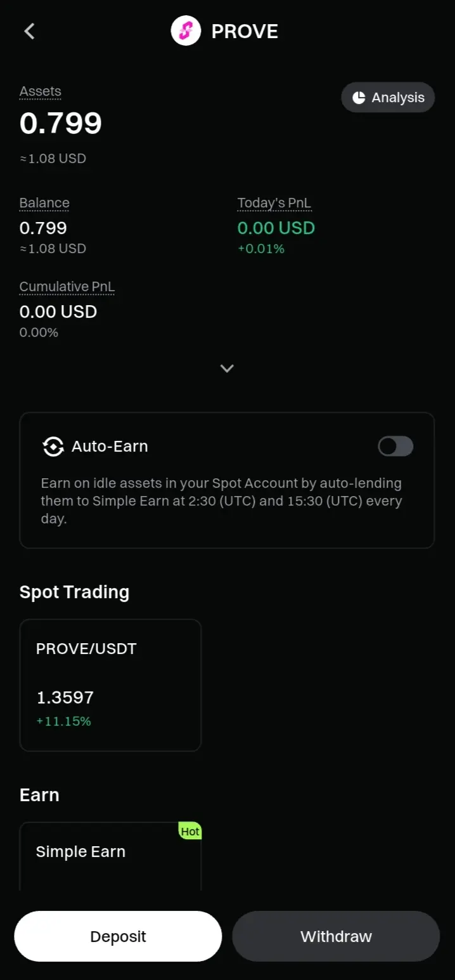The image size is (455, 980).
Task: Tap the Cumulative PnL label
Action: click(x=67, y=287)
